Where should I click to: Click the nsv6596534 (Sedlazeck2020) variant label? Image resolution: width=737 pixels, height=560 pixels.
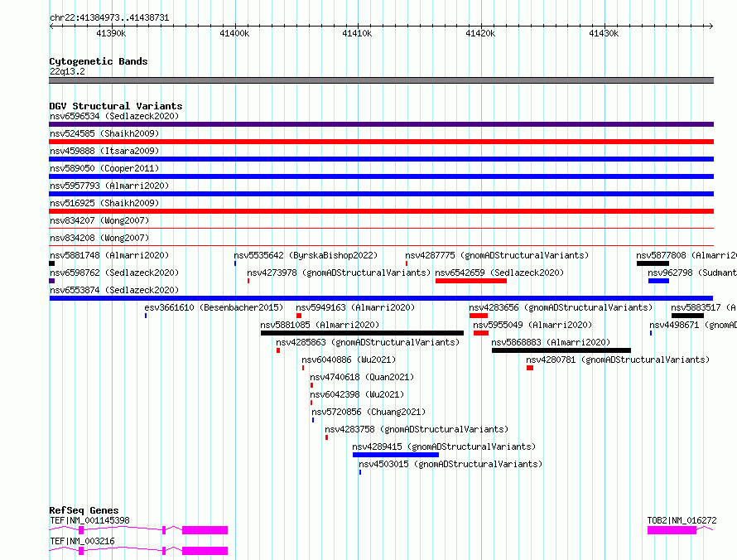[x=114, y=116]
